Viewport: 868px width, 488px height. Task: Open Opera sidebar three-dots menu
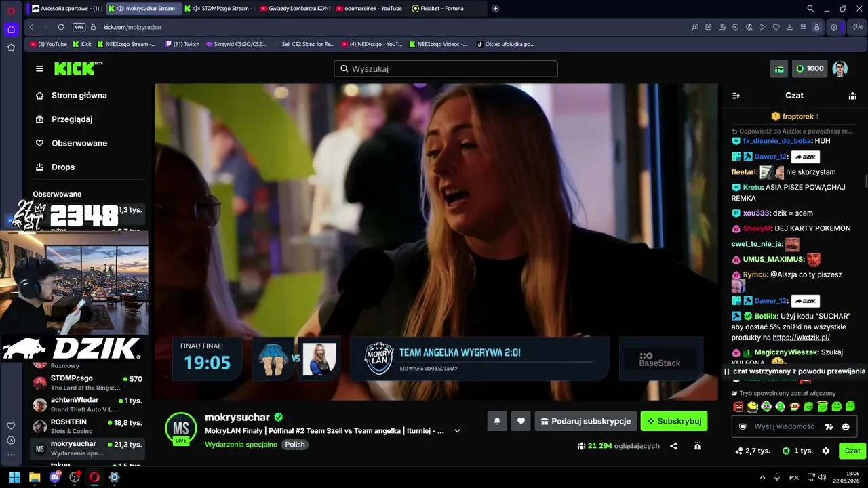[11, 455]
